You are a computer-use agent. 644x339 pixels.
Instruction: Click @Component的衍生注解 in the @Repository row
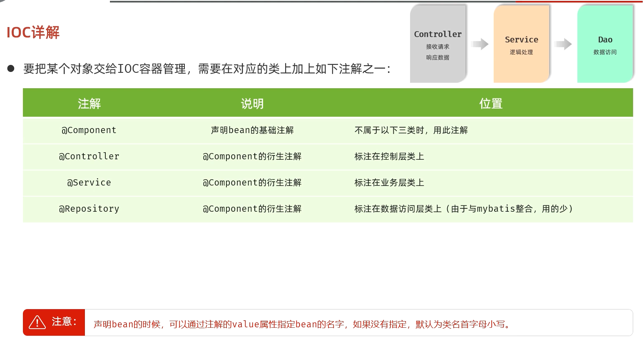tap(252, 209)
